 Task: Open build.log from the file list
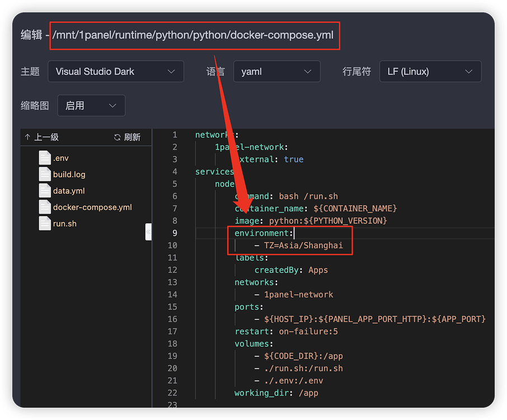click(x=69, y=175)
